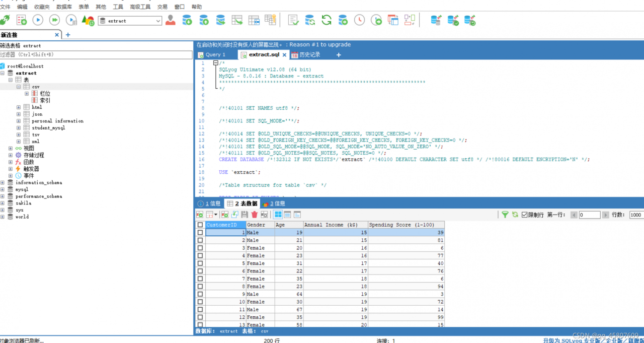The image size is (644, 343).
Task: Click the schedule clock icon in toolbar
Action: coord(359,20)
